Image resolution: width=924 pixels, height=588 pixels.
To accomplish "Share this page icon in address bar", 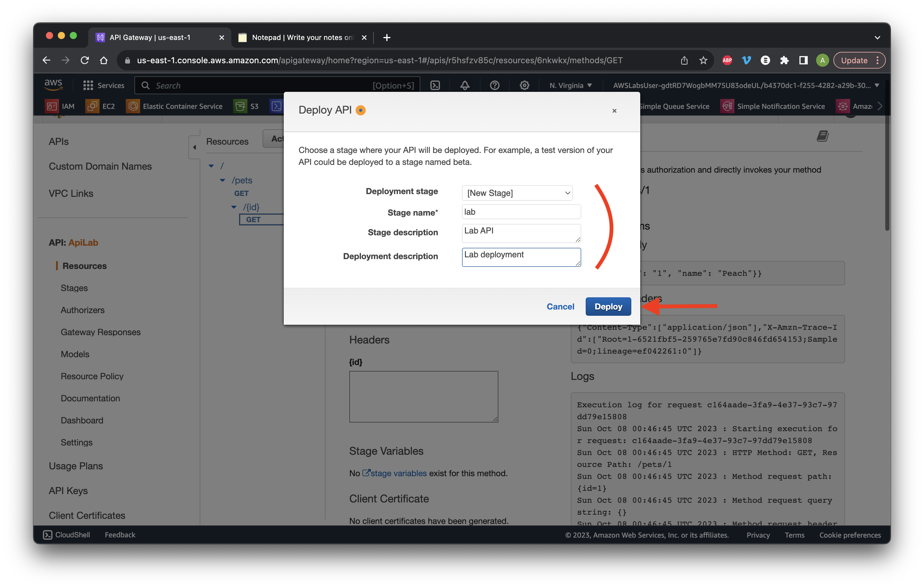I will pyautogui.click(x=684, y=60).
